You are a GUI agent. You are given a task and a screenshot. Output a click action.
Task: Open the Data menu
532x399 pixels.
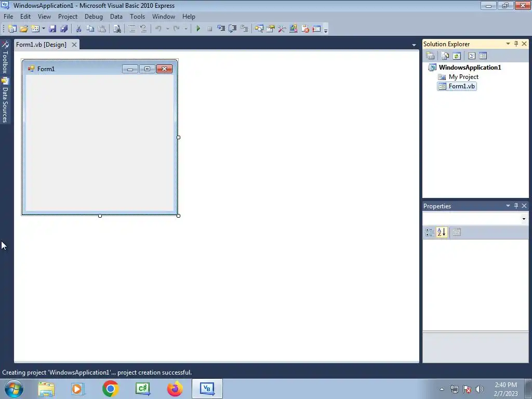pos(116,17)
